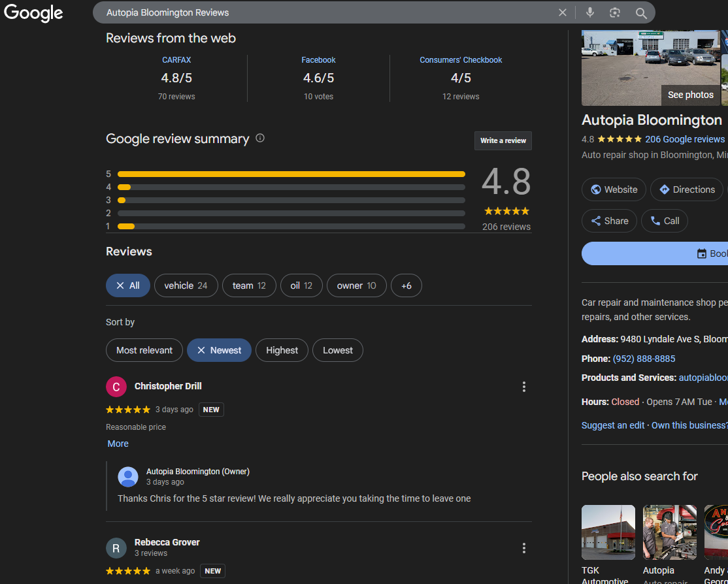This screenshot has height=584, width=728.
Task: Focus the search input field
Action: point(325,12)
